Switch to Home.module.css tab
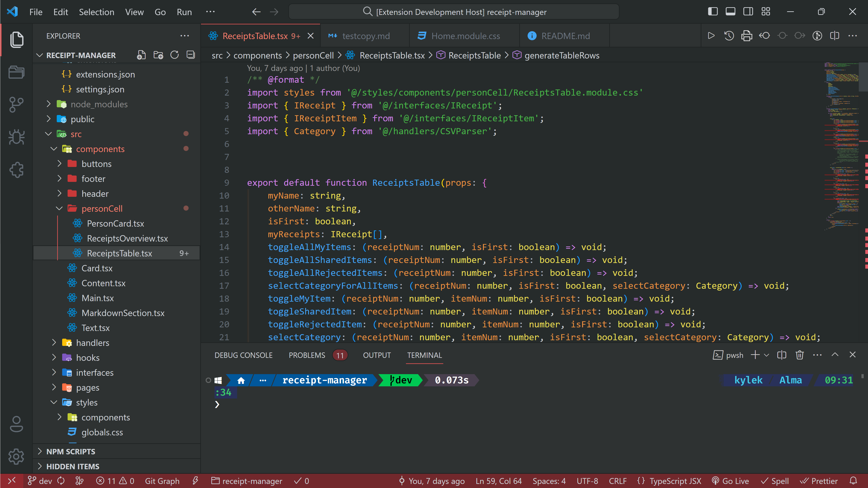This screenshot has width=868, height=488. tap(464, 36)
